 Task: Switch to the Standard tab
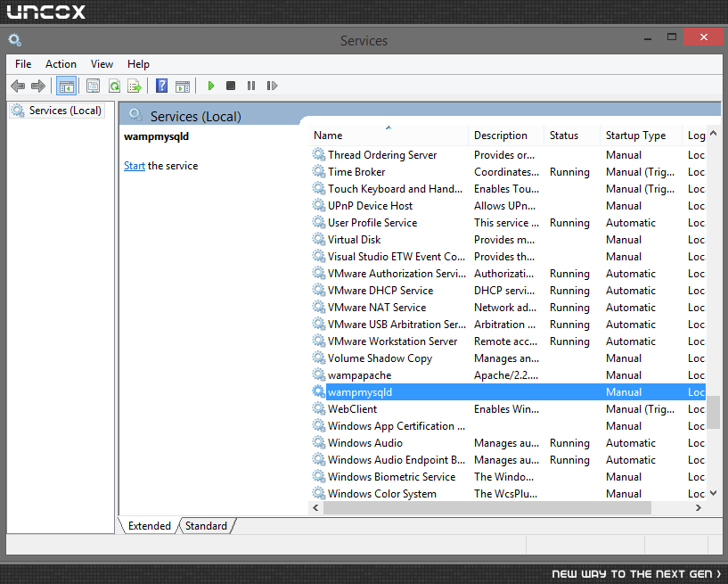206,526
